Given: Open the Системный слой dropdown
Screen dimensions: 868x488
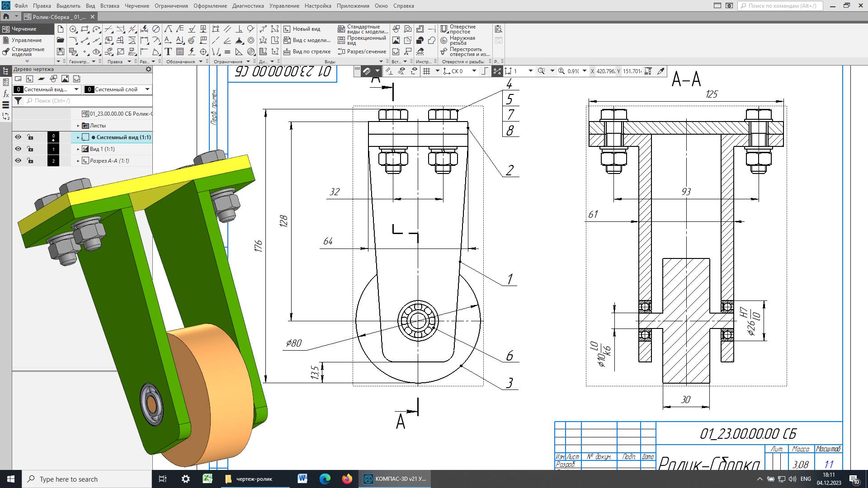Looking at the screenshot, I should click(x=147, y=89).
